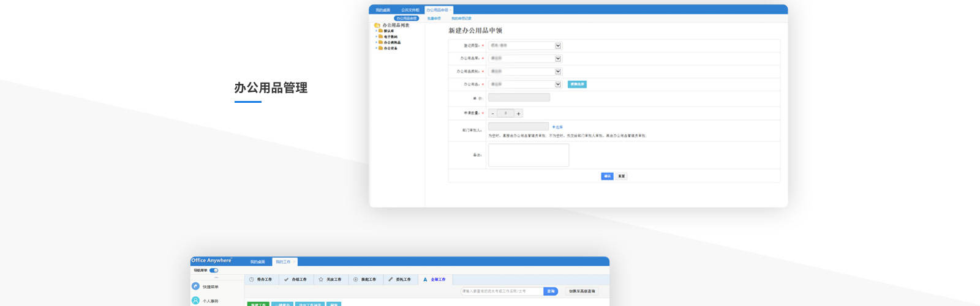Image resolution: width=980 pixels, height=306 pixels.
Task: Toggle the 导航菜单 switch
Action: pos(214,270)
